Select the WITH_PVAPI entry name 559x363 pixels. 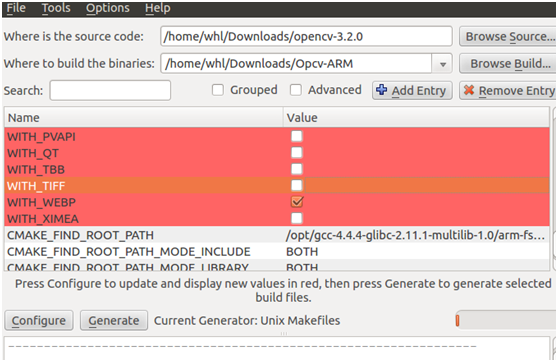click(41, 137)
